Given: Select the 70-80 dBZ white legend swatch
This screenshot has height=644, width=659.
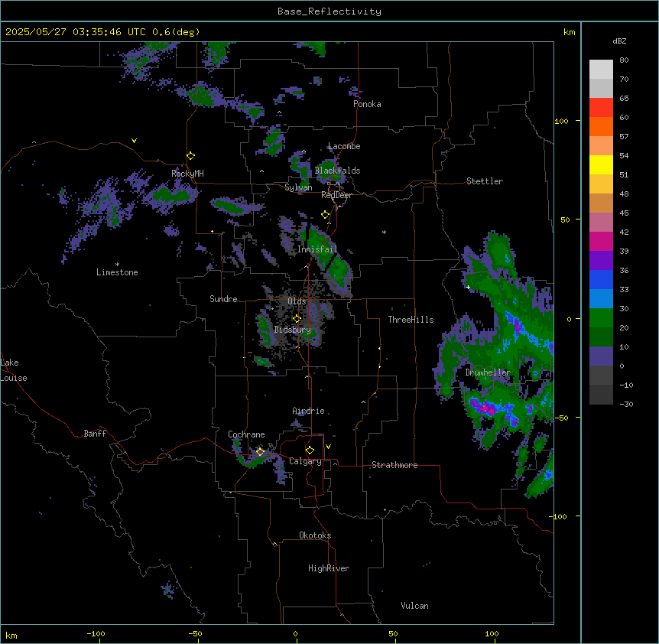Looking at the screenshot, I should tap(601, 70).
